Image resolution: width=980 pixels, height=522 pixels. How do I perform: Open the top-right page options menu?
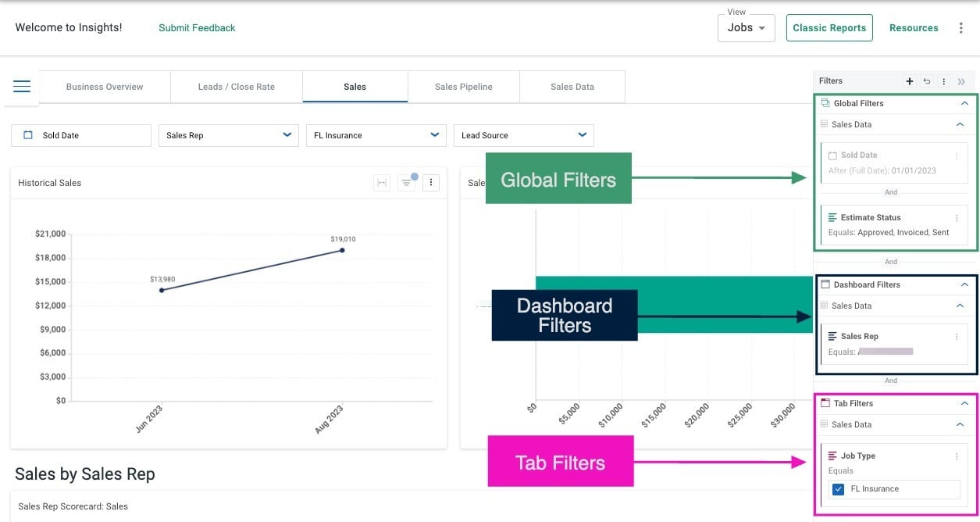pyautogui.click(x=960, y=28)
